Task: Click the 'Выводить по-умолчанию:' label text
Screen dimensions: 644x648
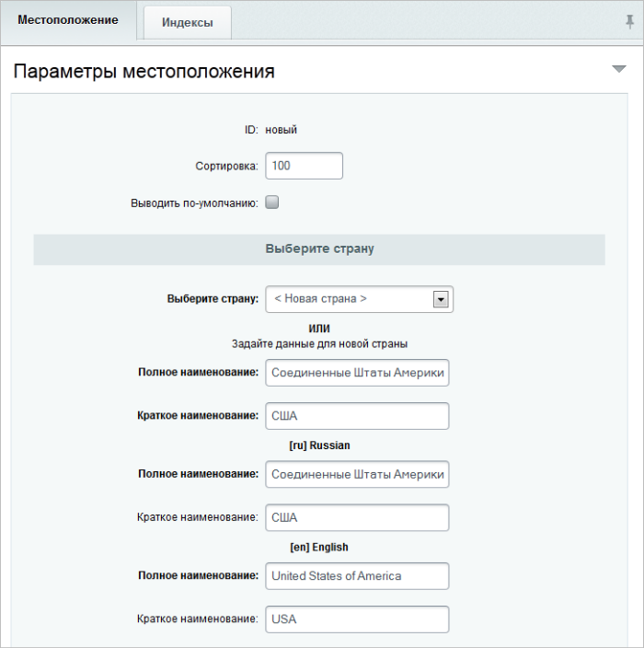Action: coord(194,203)
